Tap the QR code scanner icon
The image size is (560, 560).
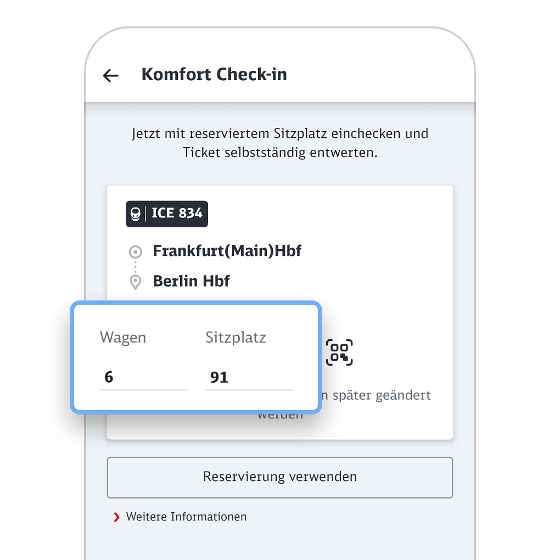click(x=339, y=352)
